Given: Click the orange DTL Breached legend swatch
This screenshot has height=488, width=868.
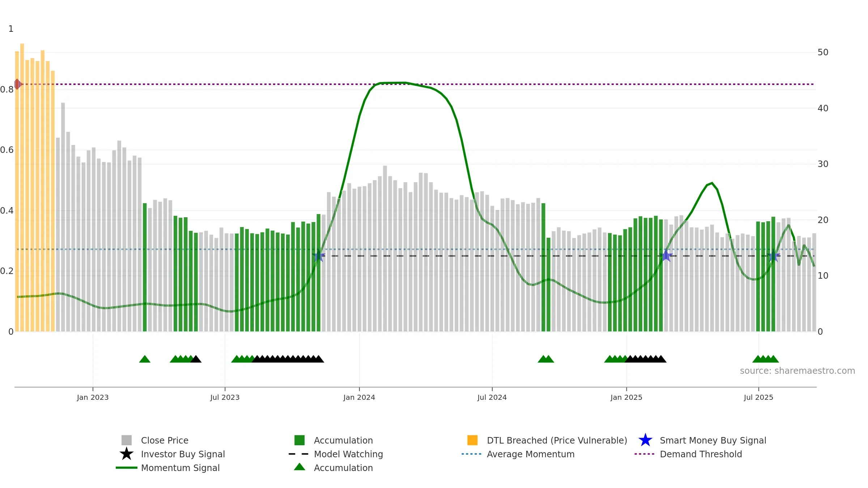Looking at the screenshot, I should [x=472, y=440].
